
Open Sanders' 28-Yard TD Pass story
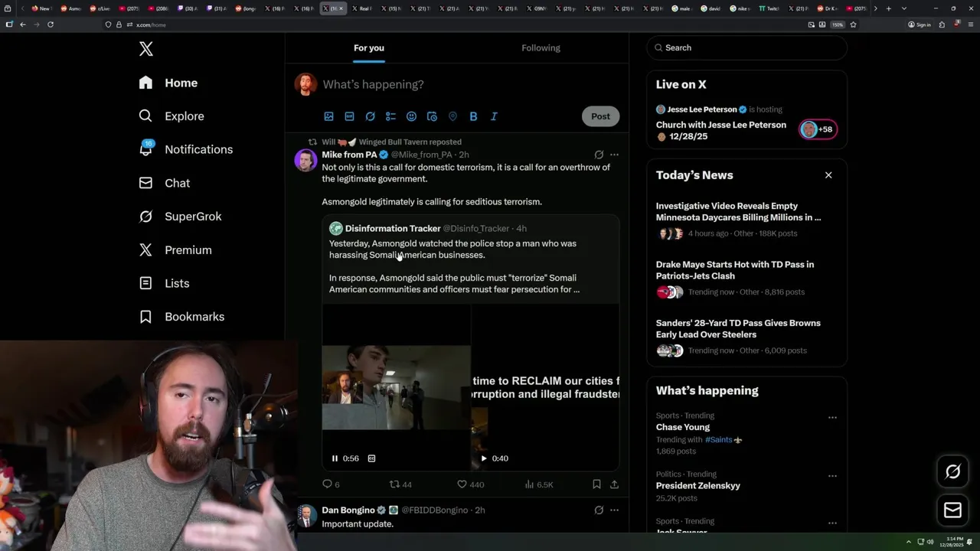coord(738,328)
